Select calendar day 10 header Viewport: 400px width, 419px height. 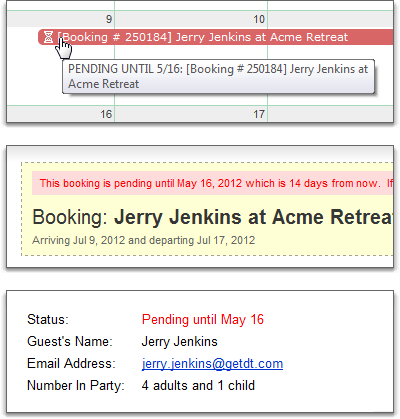pyautogui.click(x=191, y=19)
